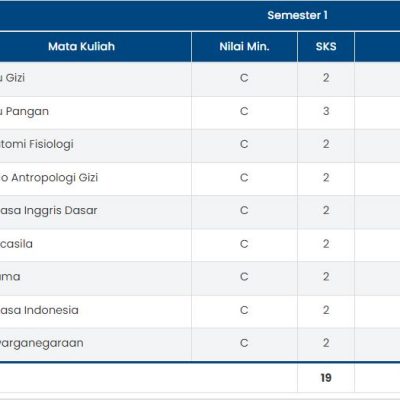Click grade C in the 'ama' row
The height and width of the screenshot is (400, 400).
(244, 277)
